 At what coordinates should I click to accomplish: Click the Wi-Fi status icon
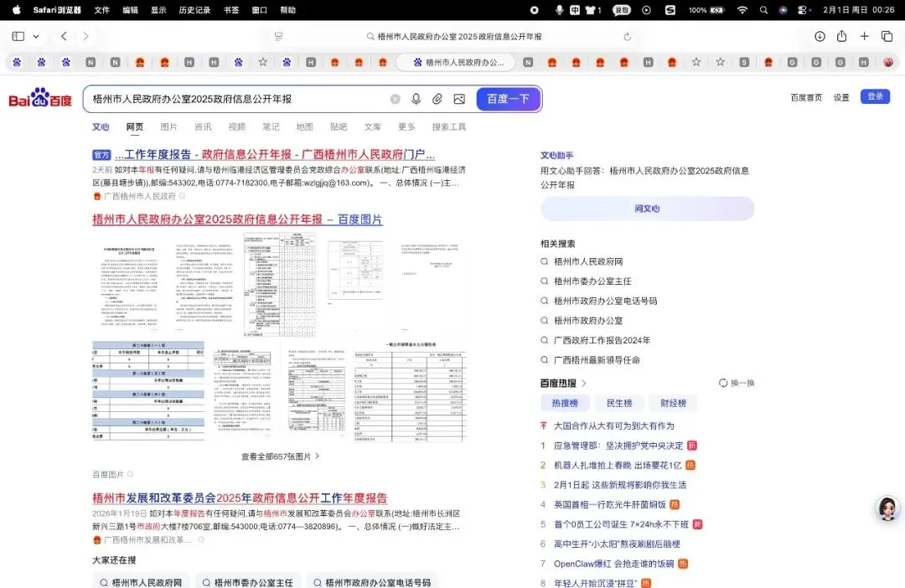742,10
